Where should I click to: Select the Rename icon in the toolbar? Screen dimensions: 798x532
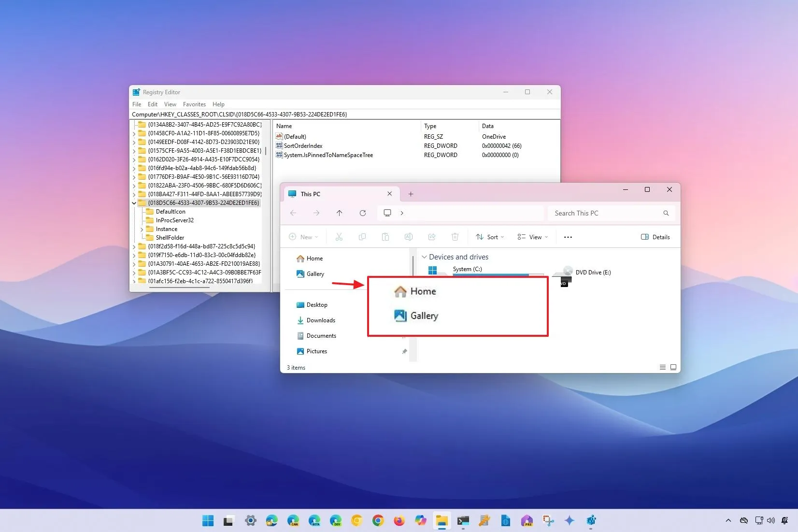(x=408, y=237)
